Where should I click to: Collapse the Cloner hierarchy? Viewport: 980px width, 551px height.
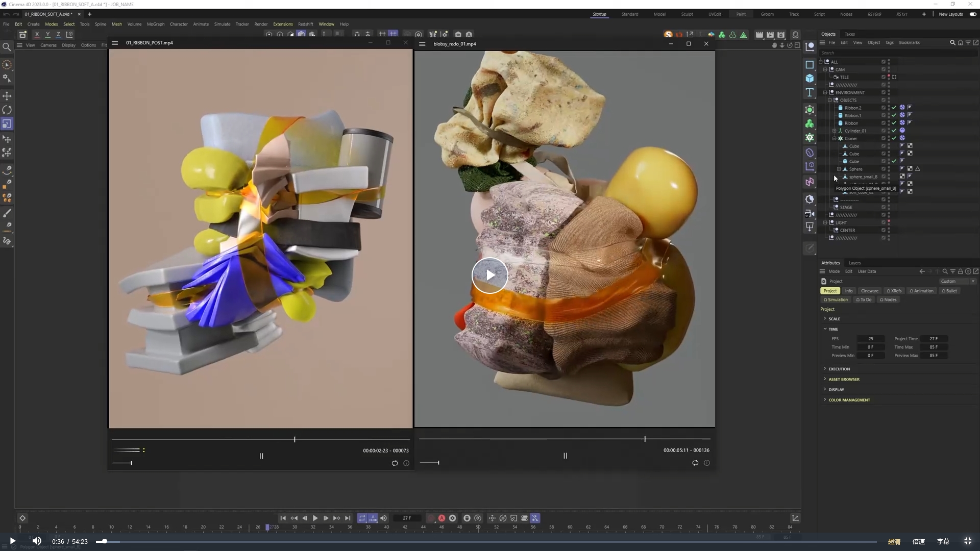tap(835, 138)
